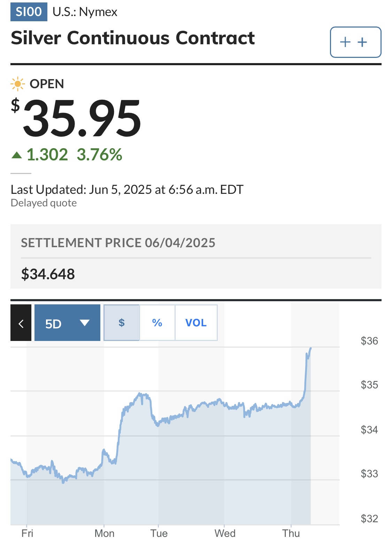
Task: Click the Tue label on the chart axis
Action: (x=159, y=533)
